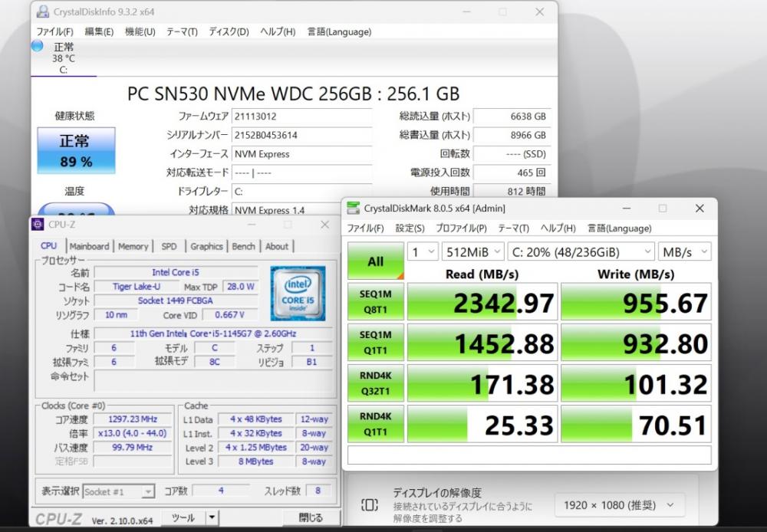The width and height of the screenshot is (767, 532).
Task: Open ファイル(F) menu in CrystalDiskMark
Action: (365, 228)
